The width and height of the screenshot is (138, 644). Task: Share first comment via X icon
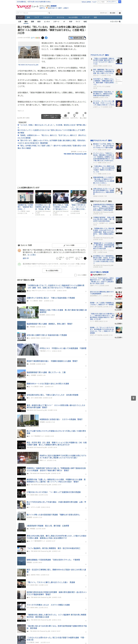coord(85,258)
